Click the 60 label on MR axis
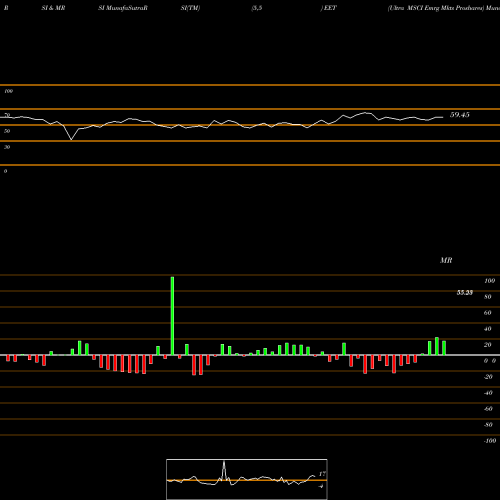Image resolution: width=500 pixels, height=500 pixels. [488, 313]
